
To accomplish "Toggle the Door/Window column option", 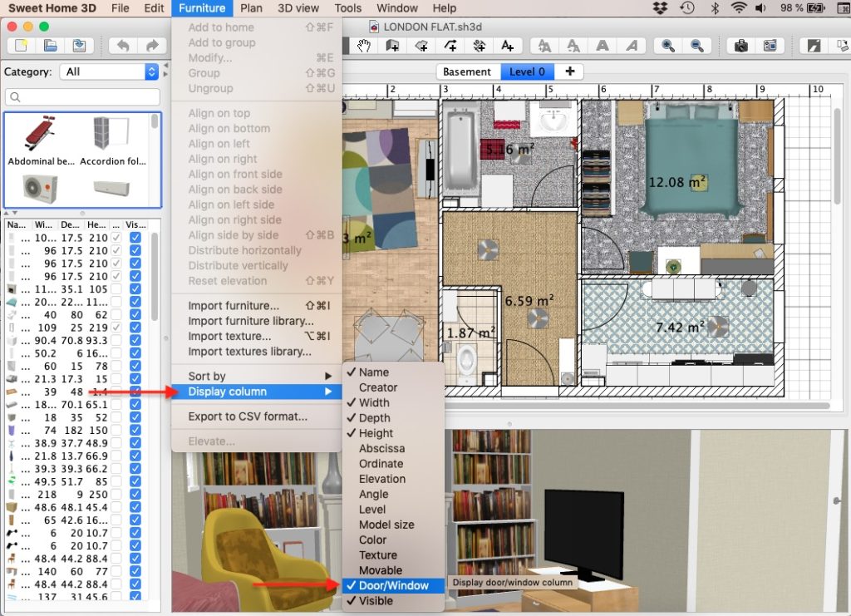I will coord(393,585).
